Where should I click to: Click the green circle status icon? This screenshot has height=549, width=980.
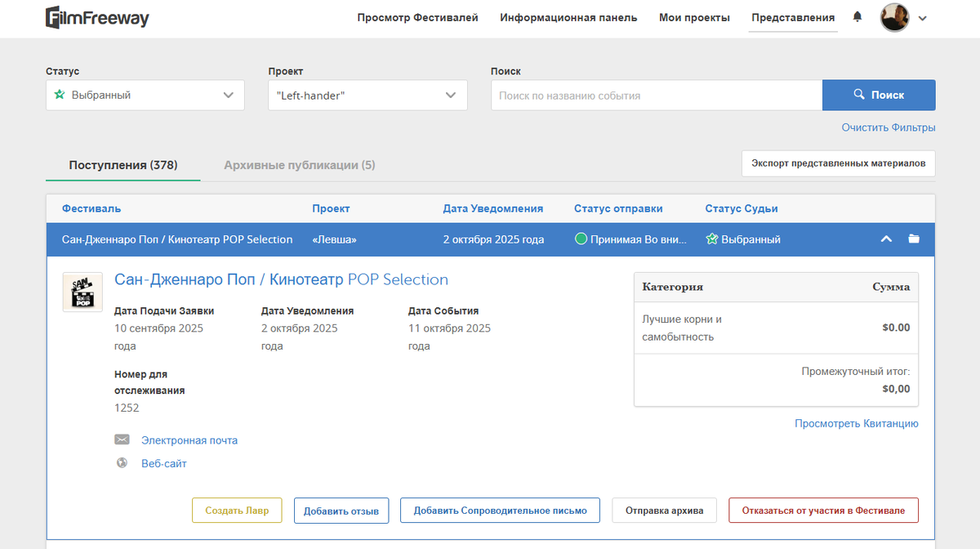pos(581,239)
